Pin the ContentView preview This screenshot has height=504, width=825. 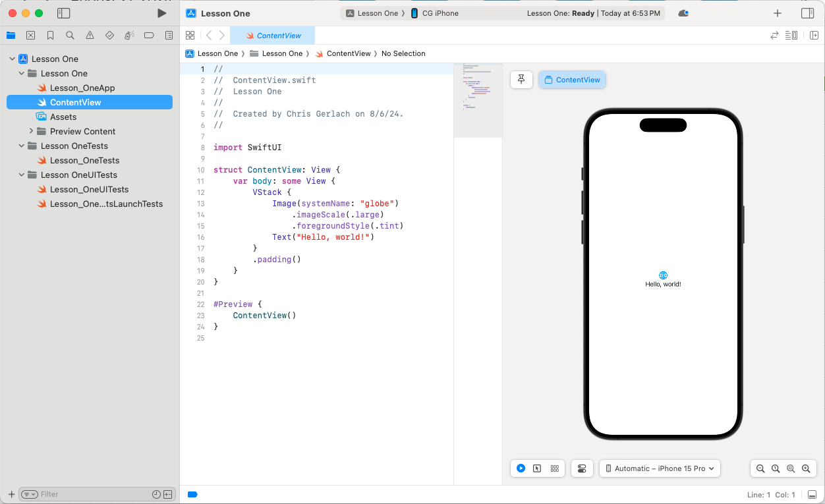click(521, 79)
